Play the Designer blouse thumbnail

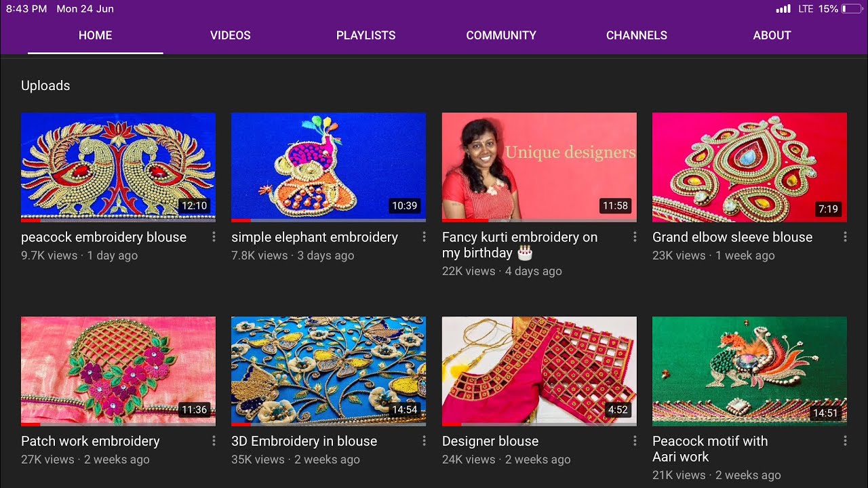coord(539,371)
